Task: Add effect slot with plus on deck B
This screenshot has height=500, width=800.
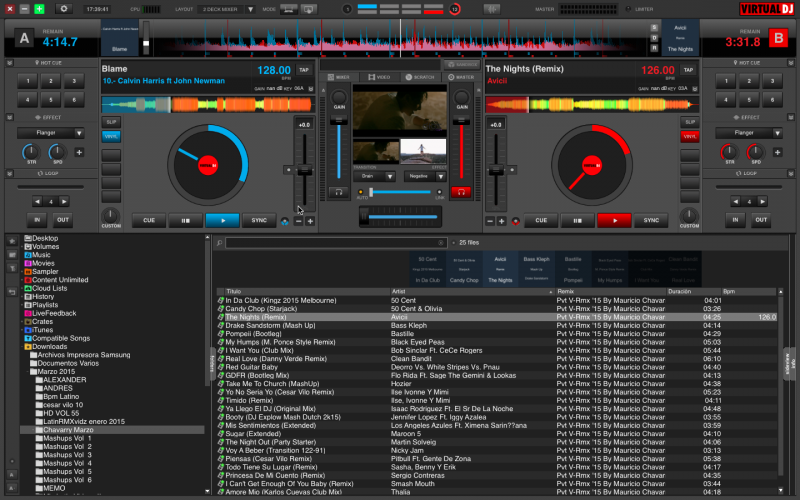Action: point(777,152)
